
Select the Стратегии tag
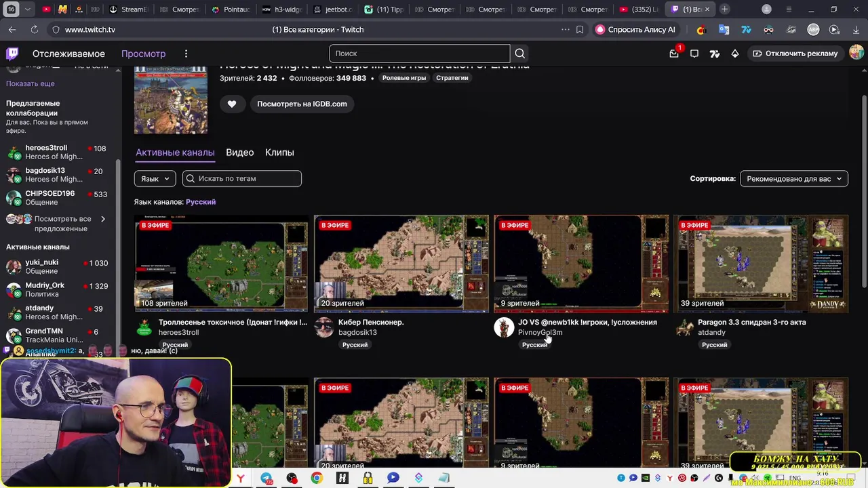click(x=452, y=78)
